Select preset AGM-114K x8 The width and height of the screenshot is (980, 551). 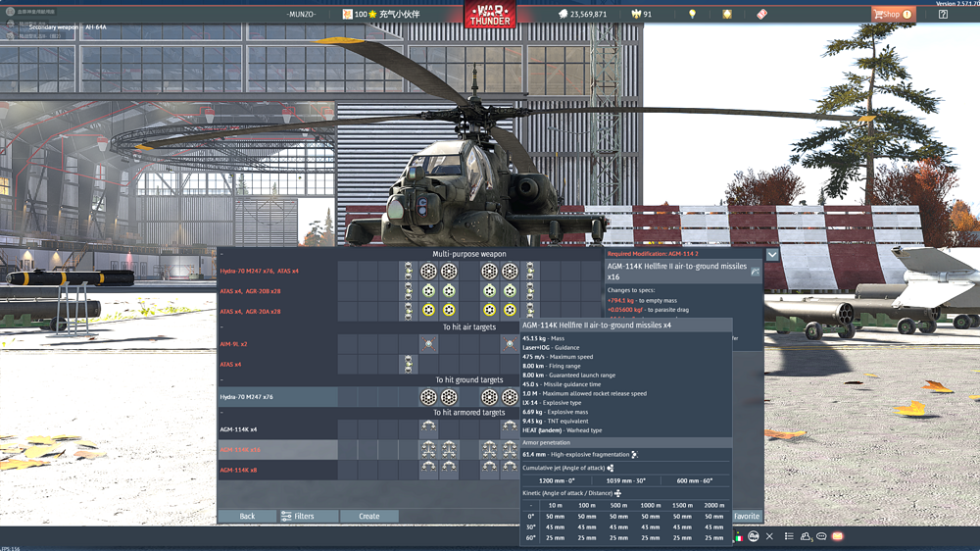click(x=277, y=470)
